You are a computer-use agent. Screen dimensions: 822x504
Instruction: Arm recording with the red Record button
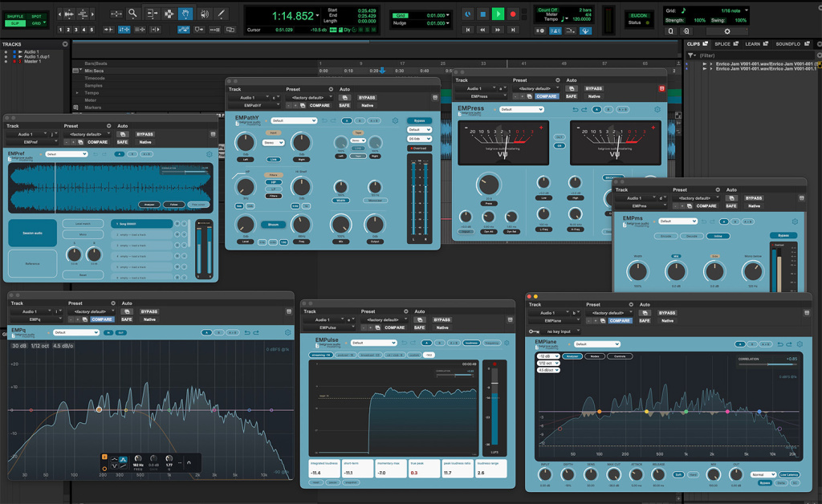coord(513,14)
